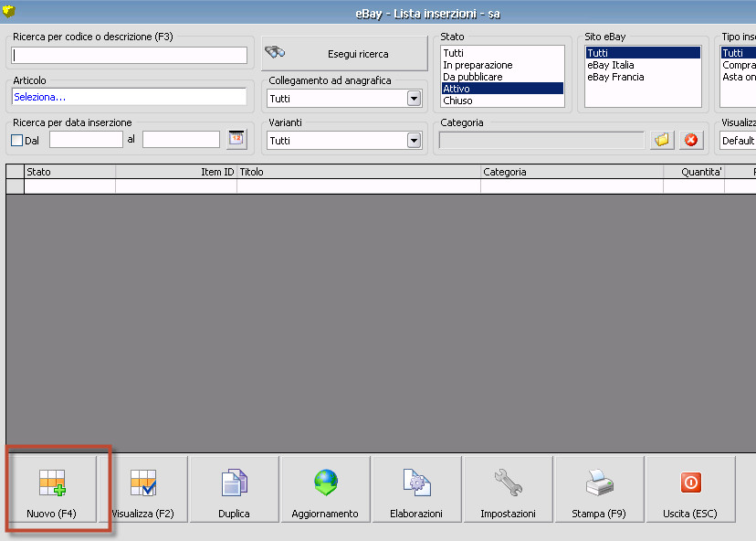Click the Articolo Seleziona… field
Viewport: 756px width, 541px height.
[130, 97]
